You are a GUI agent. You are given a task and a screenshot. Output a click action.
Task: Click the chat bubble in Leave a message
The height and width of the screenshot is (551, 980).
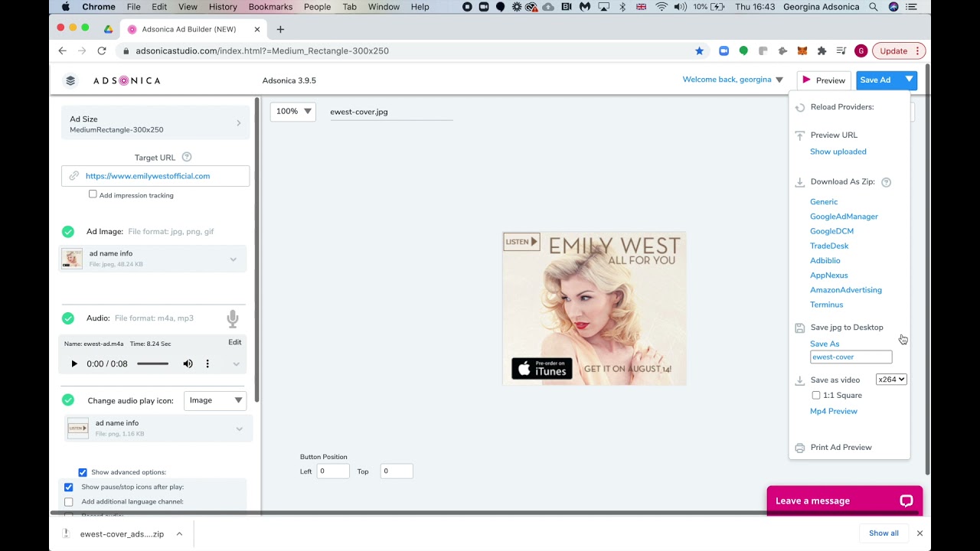[906, 500]
